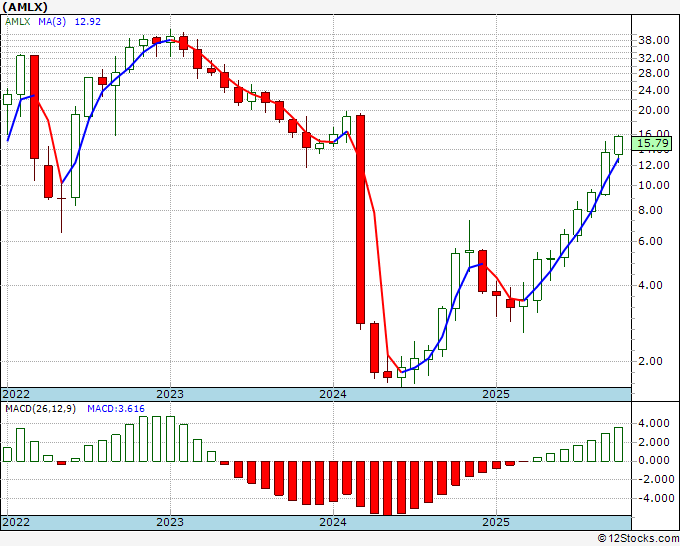Image resolution: width=680 pixels, height=546 pixels.
Task: Click the 10.00 price axis label
Action: [654, 185]
